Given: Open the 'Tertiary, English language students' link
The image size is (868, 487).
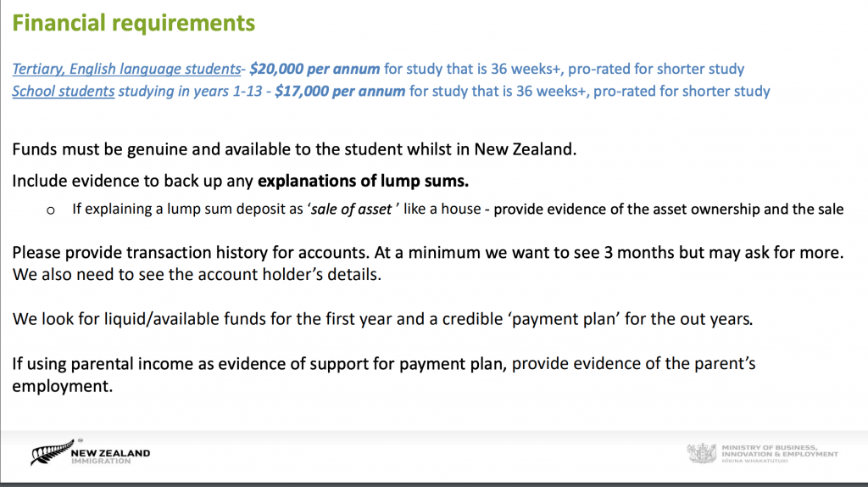Looking at the screenshot, I should [125, 69].
